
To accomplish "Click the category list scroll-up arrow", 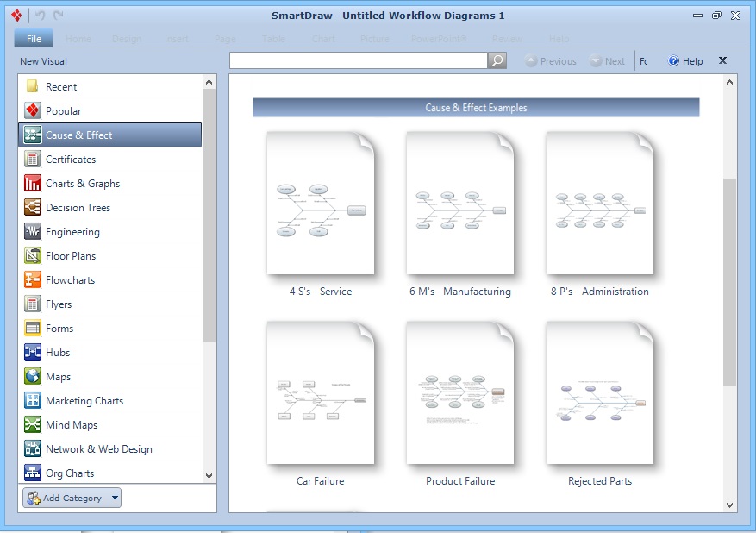I will [x=209, y=82].
